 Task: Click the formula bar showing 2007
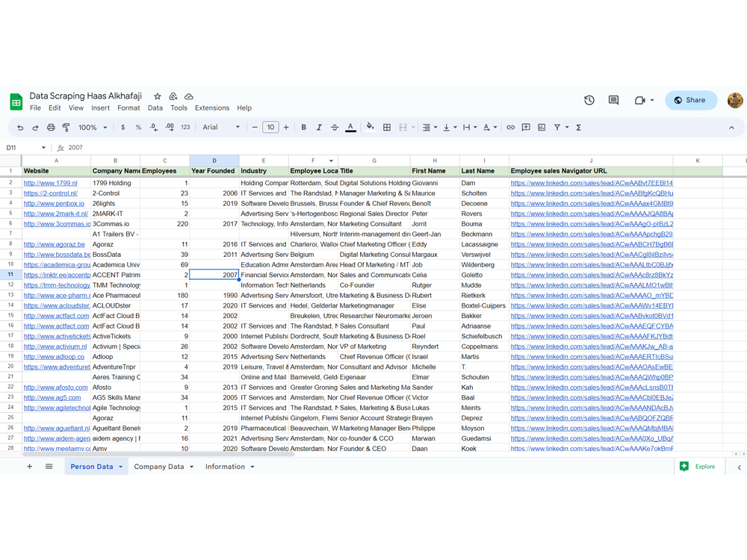coord(400,148)
